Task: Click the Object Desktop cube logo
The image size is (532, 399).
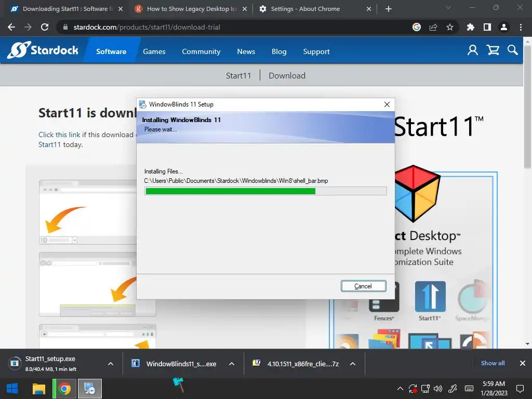Action: (x=417, y=194)
